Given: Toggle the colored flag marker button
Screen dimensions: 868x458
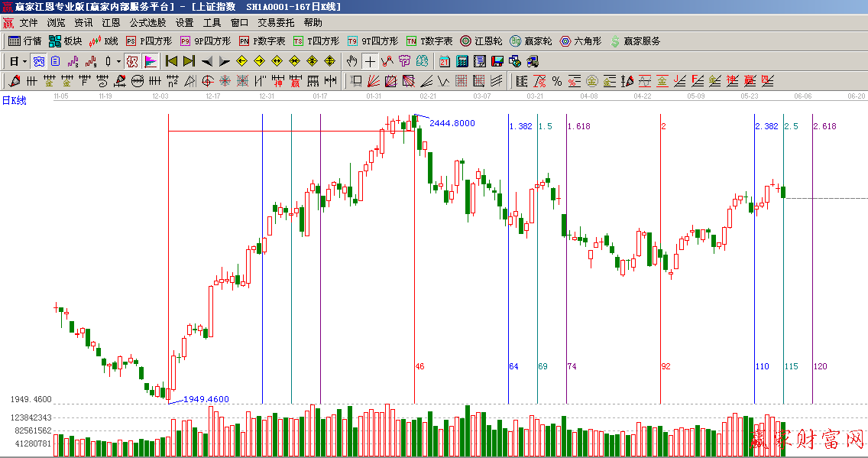Looking at the screenshot, I should [x=151, y=61].
